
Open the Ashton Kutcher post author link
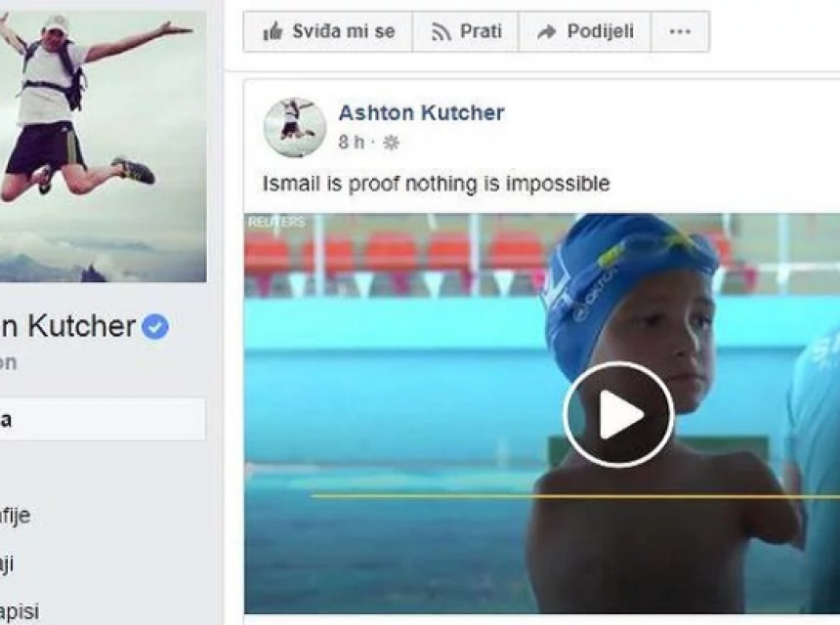click(x=422, y=112)
